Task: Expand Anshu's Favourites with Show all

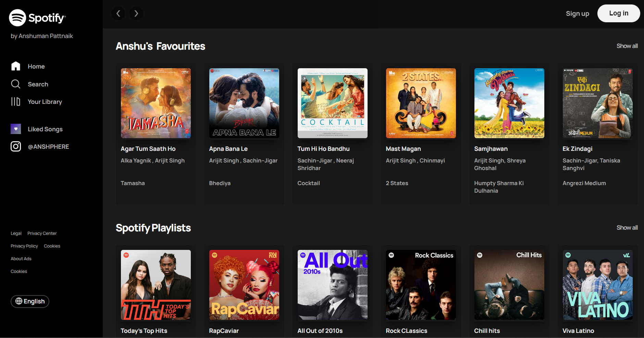Action: [627, 46]
